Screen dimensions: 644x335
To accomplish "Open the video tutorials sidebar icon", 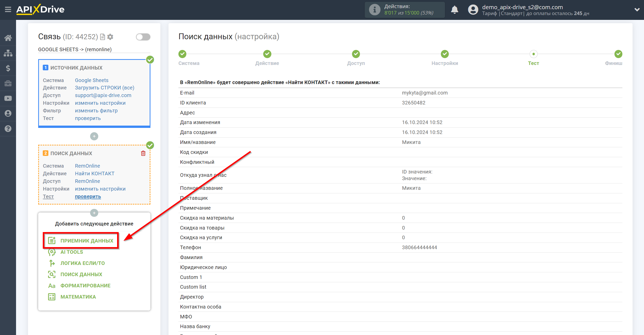I will coord(8,98).
